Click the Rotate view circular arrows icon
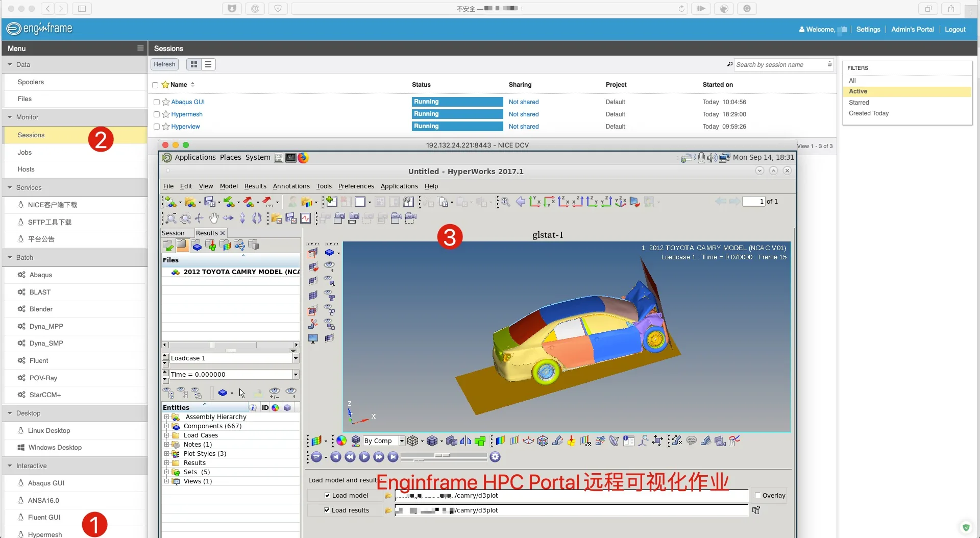The height and width of the screenshot is (538, 980). (x=257, y=218)
